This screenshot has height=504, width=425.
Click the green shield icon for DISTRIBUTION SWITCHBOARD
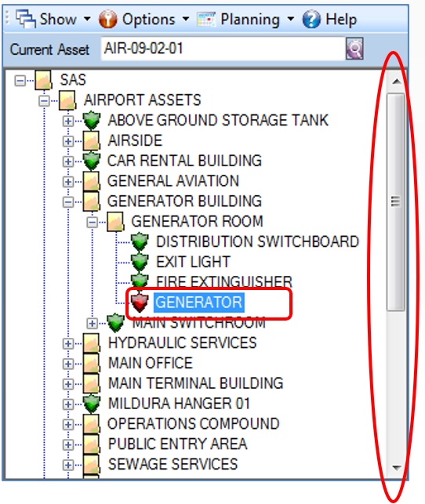tap(140, 241)
